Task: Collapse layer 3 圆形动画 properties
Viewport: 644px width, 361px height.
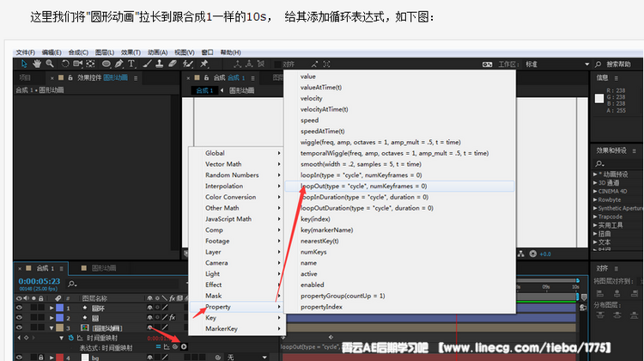Action: 52,327
